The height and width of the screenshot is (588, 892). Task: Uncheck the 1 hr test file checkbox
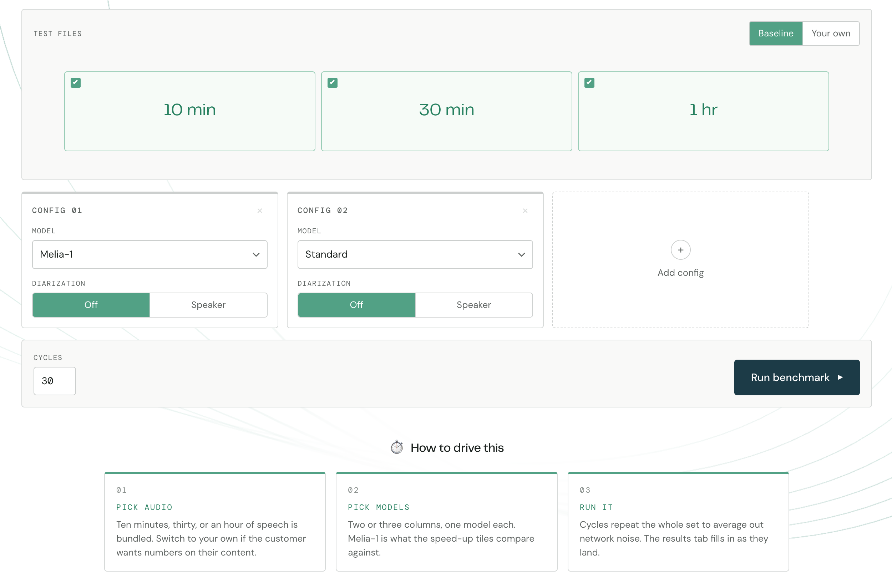589,83
